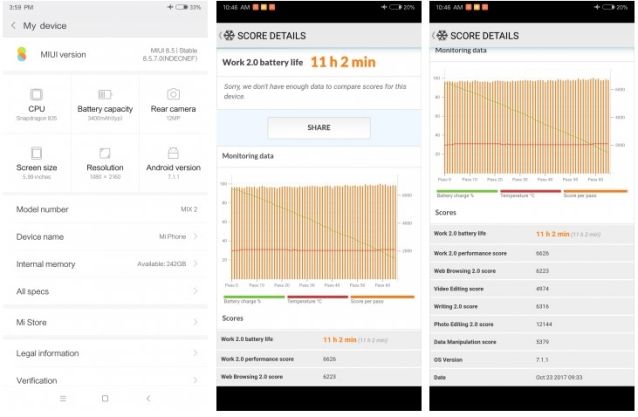This screenshot has height=417, width=638.
Task: Expand the All specs row chevron
Action: (196, 291)
